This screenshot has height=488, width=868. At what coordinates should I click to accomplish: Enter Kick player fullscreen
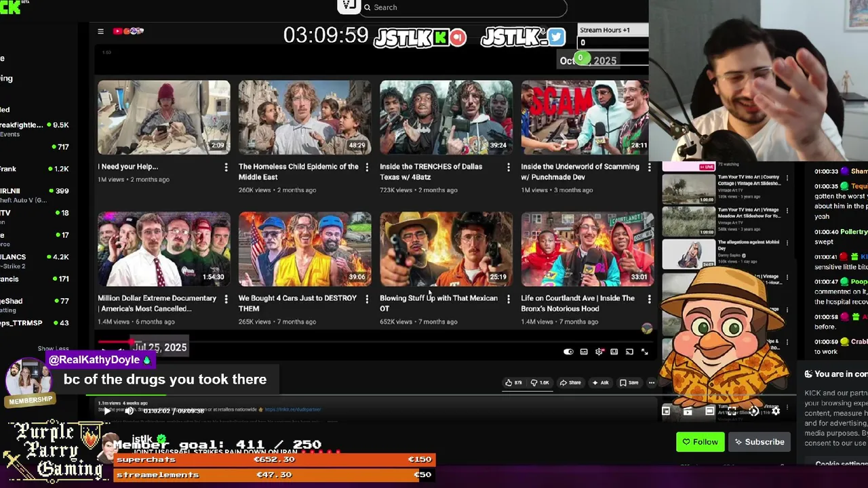732,411
